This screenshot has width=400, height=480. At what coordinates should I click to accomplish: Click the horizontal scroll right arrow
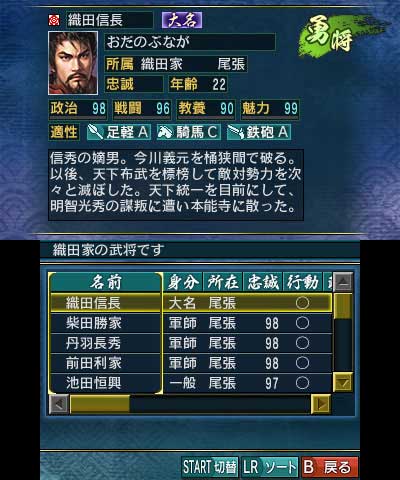tap(321, 404)
